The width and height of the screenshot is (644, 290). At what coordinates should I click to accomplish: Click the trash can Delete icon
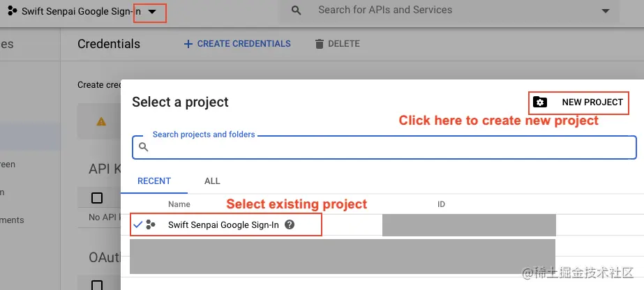pyautogui.click(x=320, y=44)
